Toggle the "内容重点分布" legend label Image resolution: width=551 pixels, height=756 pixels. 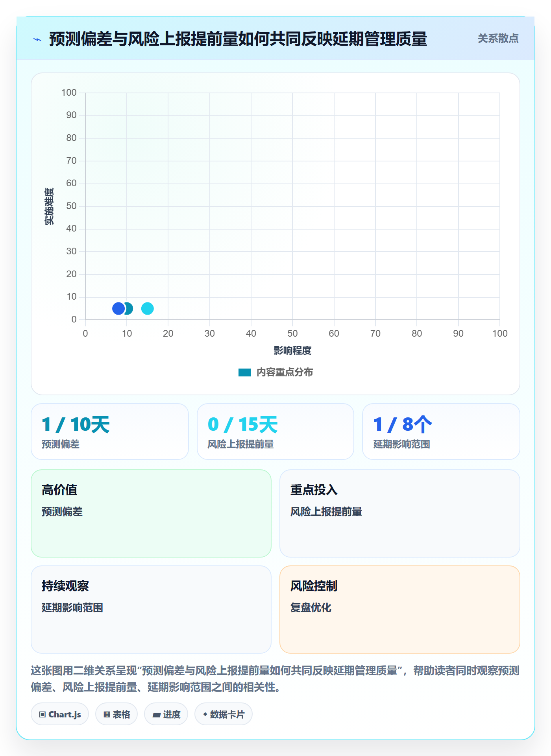pyautogui.click(x=285, y=372)
